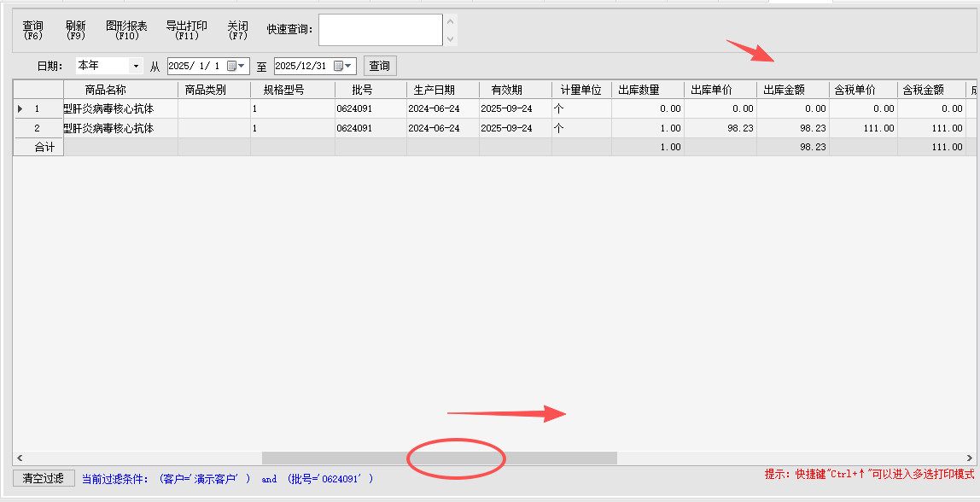This screenshot has height=502, width=980.
Task: Click the horizontal scrollbar right arrow
Action: pos(969,458)
